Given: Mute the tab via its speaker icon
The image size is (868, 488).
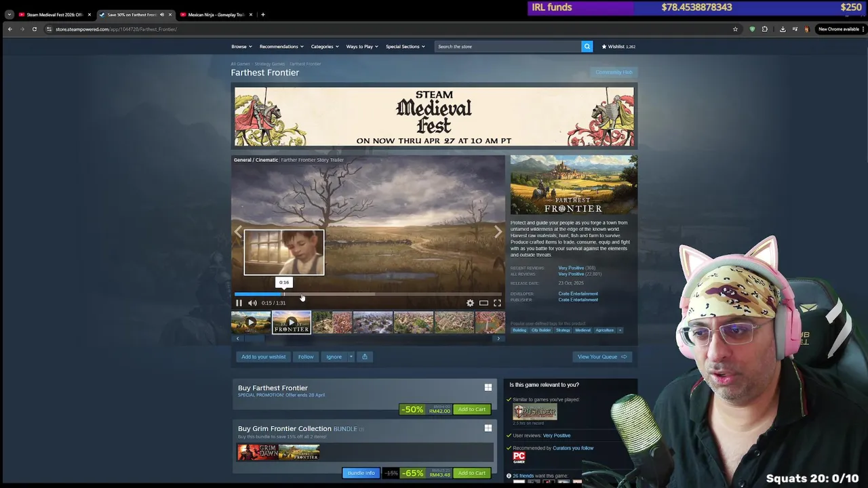Looking at the screenshot, I should pos(161,14).
